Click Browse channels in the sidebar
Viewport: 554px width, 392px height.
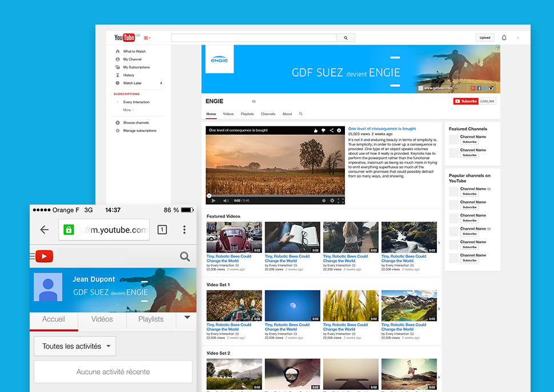click(x=136, y=123)
